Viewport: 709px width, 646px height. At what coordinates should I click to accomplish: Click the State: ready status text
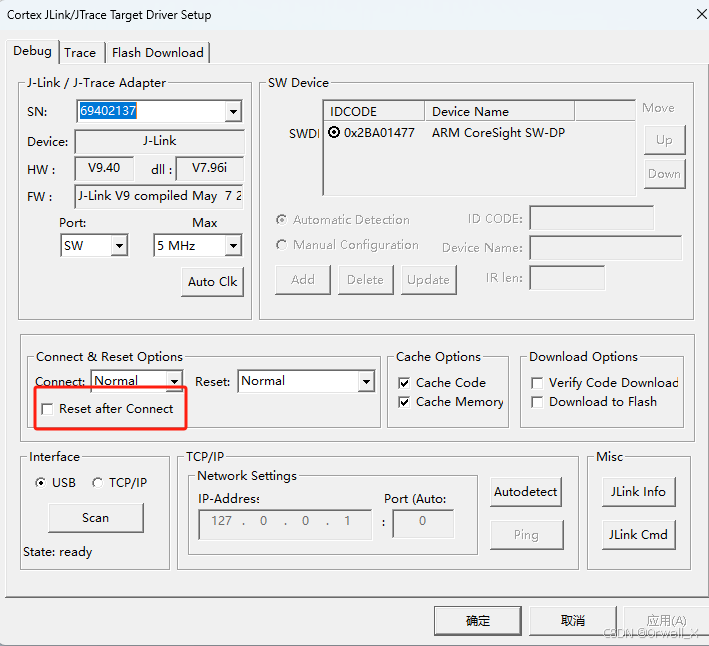tap(57, 552)
